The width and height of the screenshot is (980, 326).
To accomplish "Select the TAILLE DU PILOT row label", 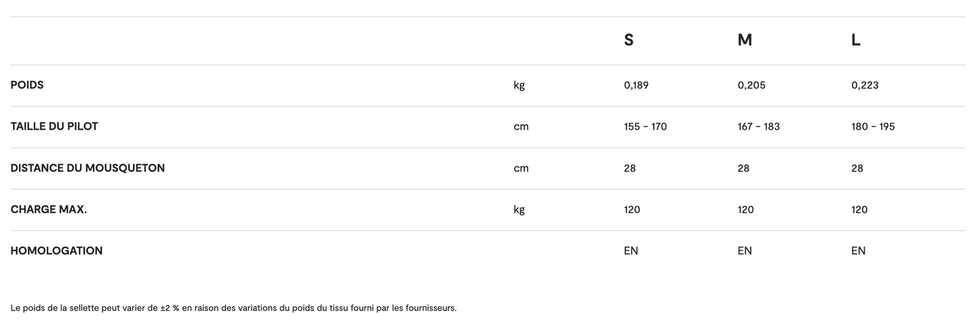I will [54, 126].
